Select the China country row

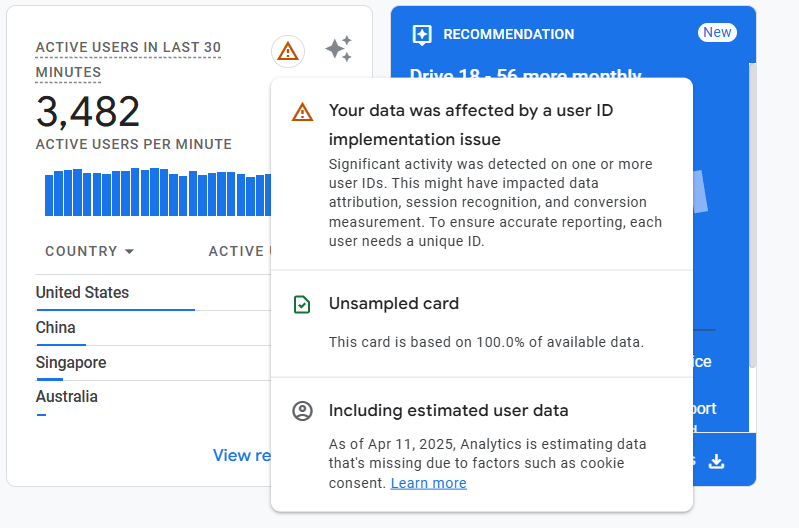coord(56,328)
